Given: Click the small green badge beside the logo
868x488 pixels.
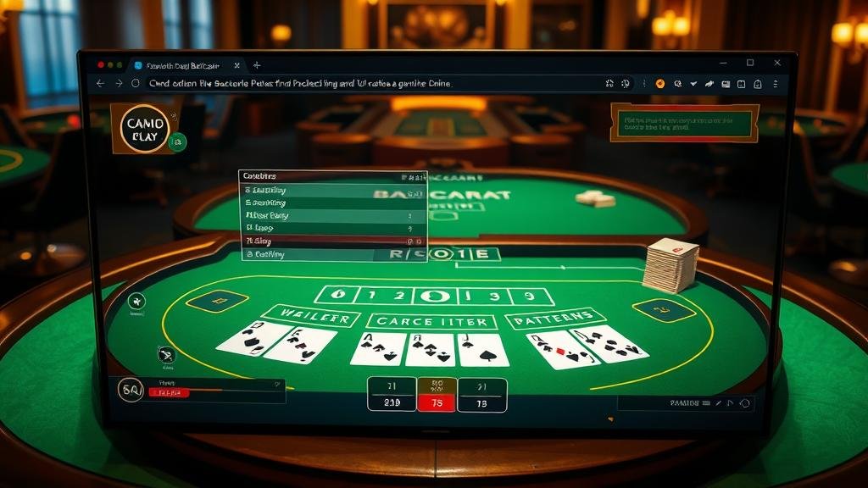Looking at the screenshot, I should click(x=177, y=142).
